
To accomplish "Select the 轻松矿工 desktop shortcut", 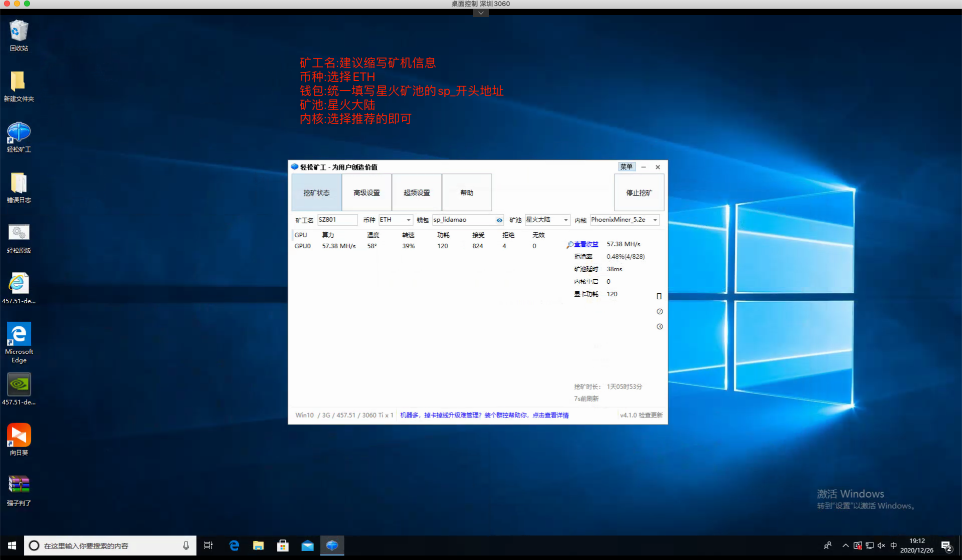I will (18, 136).
